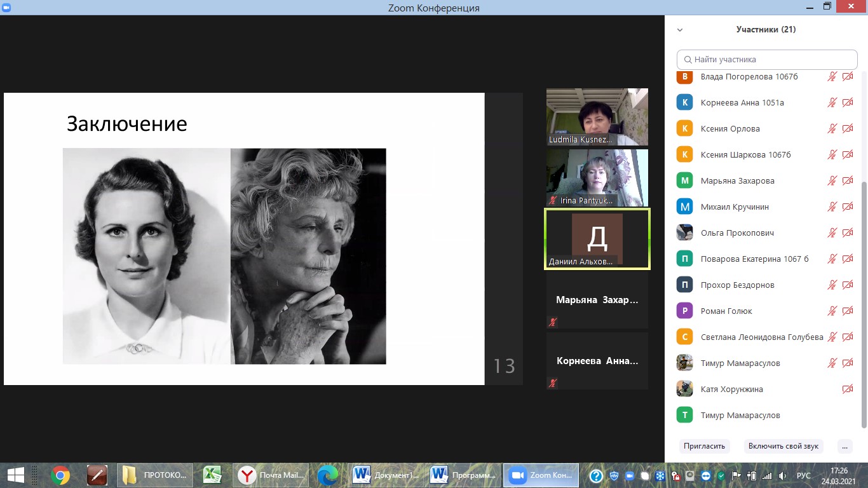Click camera-off icon for Поварова Екатерина 1067 б
868x488 pixels.
[848, 259]
